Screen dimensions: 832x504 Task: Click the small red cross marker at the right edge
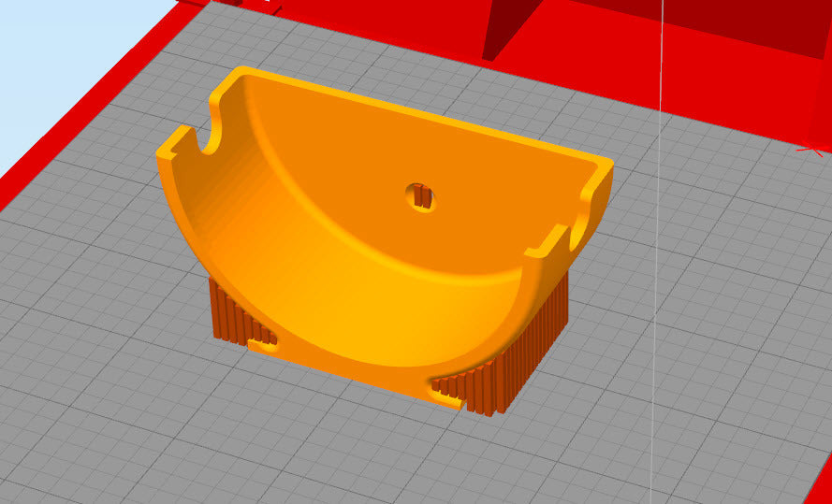810,149
